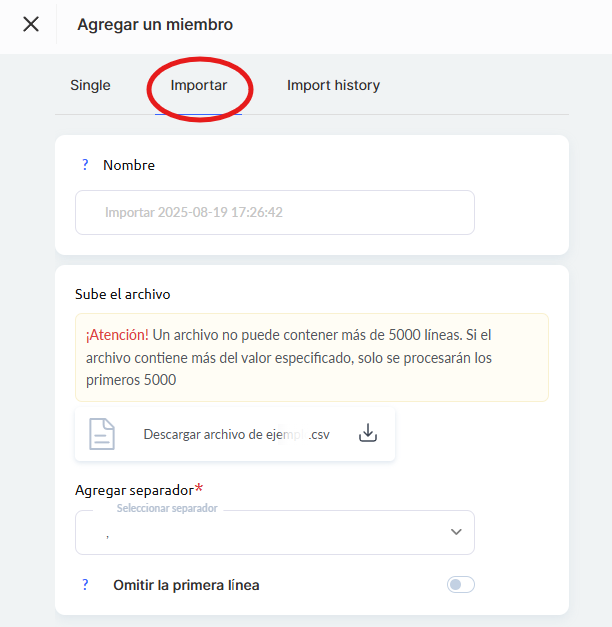
Task: Click the help icon beside Nombre
Action: coord(85,165)
